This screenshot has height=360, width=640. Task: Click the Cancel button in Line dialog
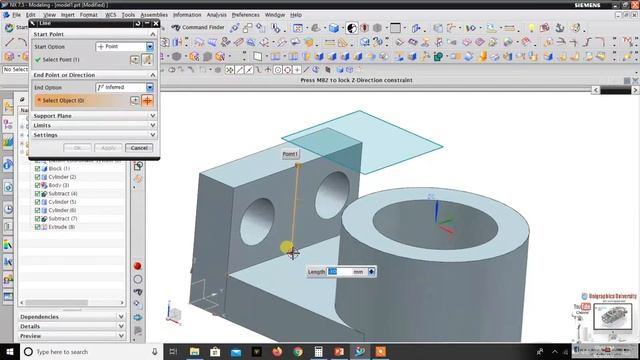point(139,148)
